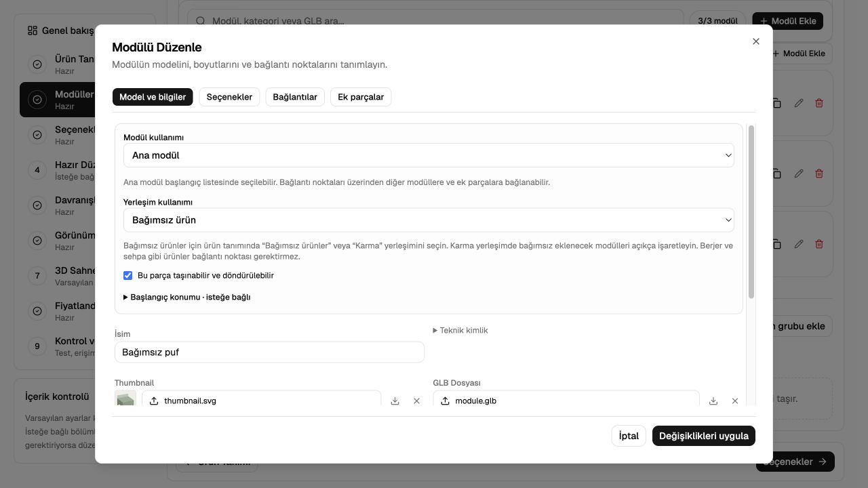
Task: Open the Ek parçalar tab
Action: (x=361, y=97)
